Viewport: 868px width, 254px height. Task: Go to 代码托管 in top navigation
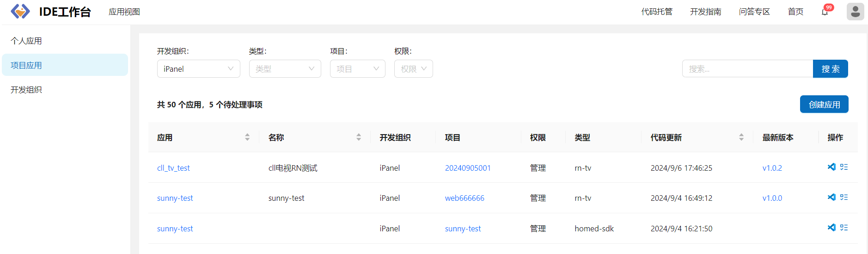coord(657,12)
